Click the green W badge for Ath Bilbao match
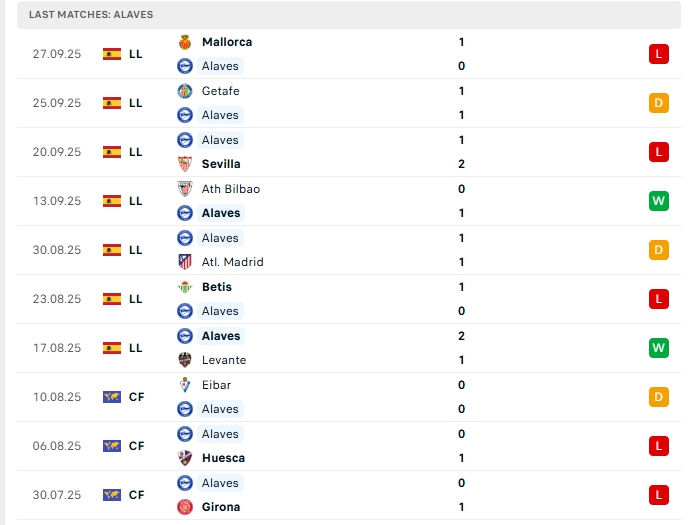 pyautogui.click(x=658, y=201)
